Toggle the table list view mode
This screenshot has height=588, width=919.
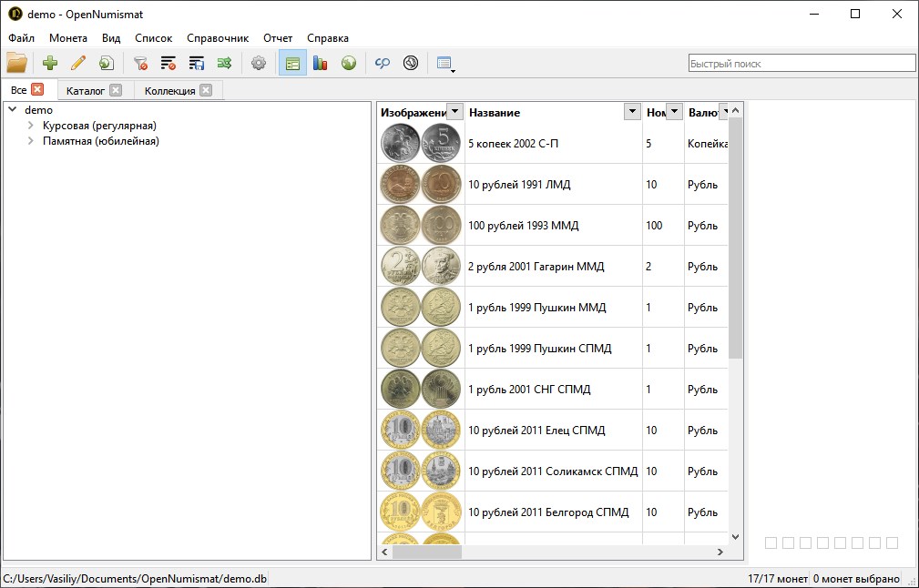tap(291, 63)
